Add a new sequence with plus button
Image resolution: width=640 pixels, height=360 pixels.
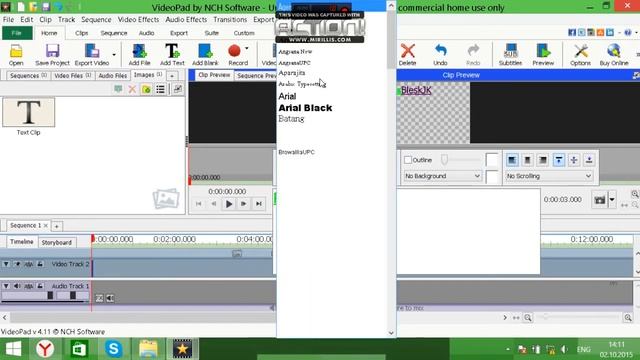[x=57, y=226]
